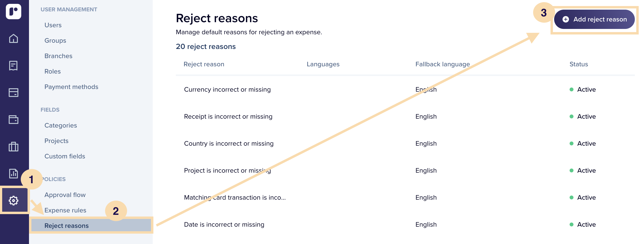Open the Branches page
Screen dimensions: 644x244
58,56
